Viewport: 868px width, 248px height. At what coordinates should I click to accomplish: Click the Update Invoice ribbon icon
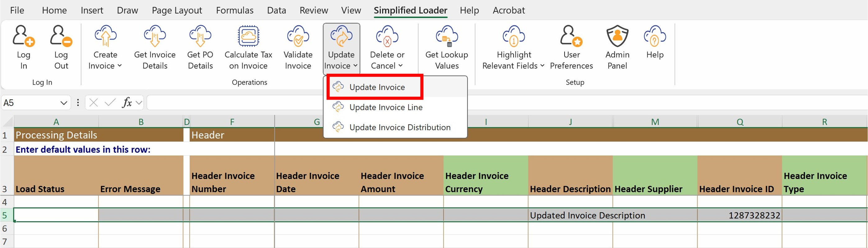click(341, 36)
